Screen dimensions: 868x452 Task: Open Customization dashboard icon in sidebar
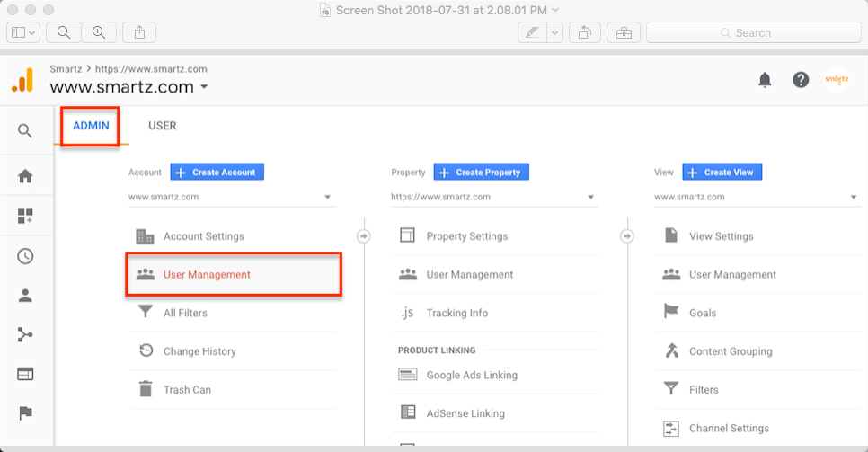(25, 216)
